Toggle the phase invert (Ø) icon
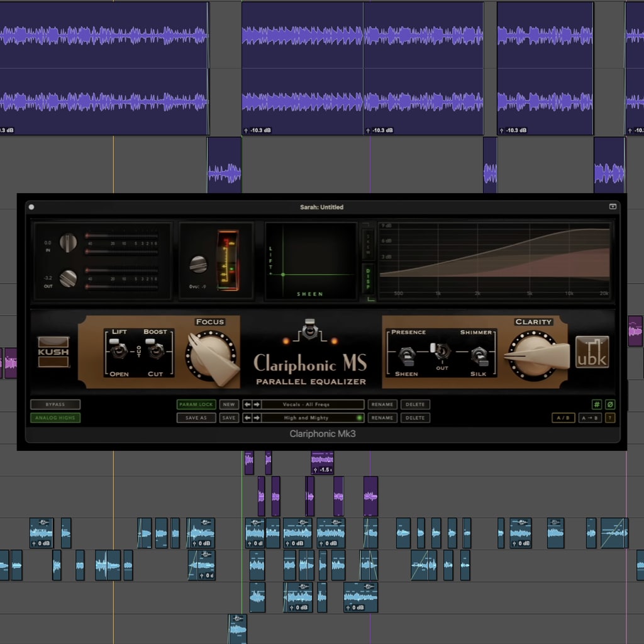This screenshot has width=644, height=644. click(x=609, y=404)
